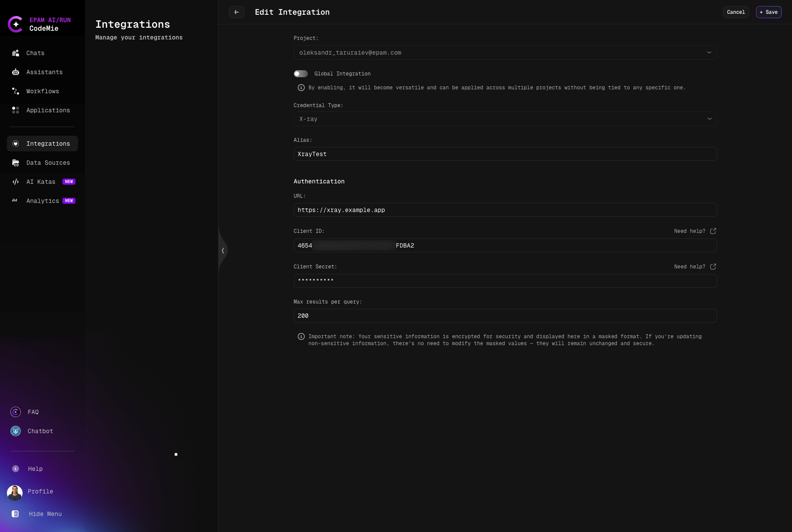Select the AI Katas sidebar item

pos(41,182)
